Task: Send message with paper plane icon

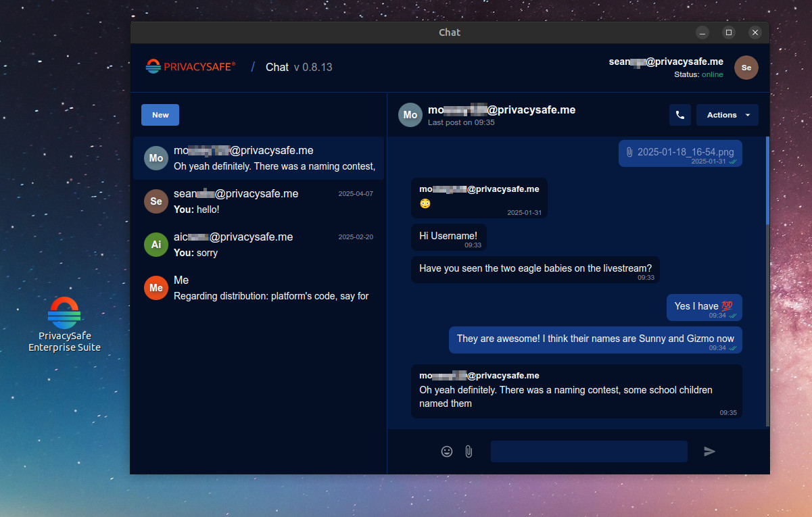Action: pos(709,451)
